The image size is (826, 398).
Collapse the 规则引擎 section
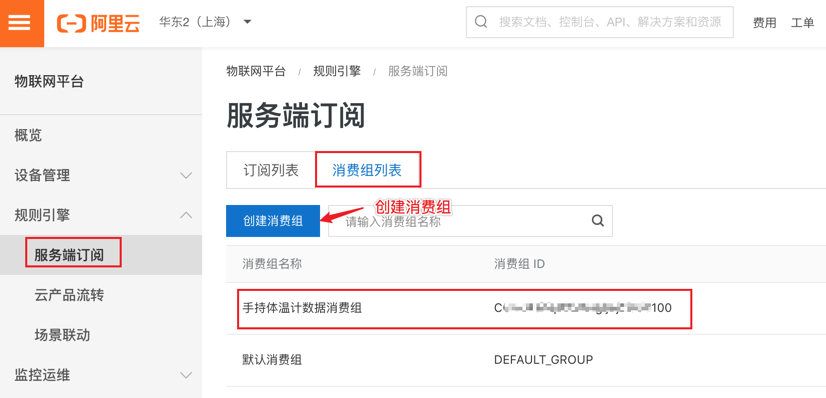(x=101, y=215)
